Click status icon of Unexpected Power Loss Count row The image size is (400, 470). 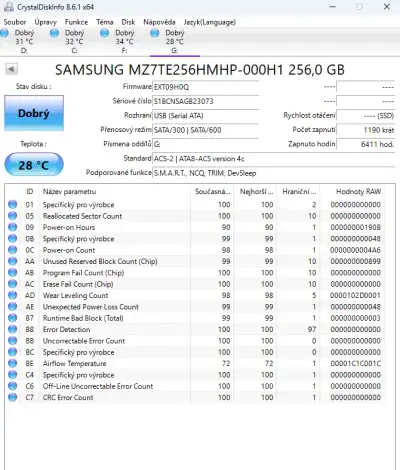point(13,307)
